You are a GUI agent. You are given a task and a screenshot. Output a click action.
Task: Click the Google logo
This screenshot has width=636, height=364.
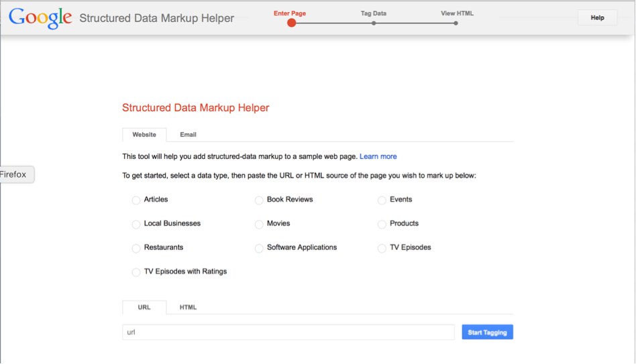(x=40, y=18)
